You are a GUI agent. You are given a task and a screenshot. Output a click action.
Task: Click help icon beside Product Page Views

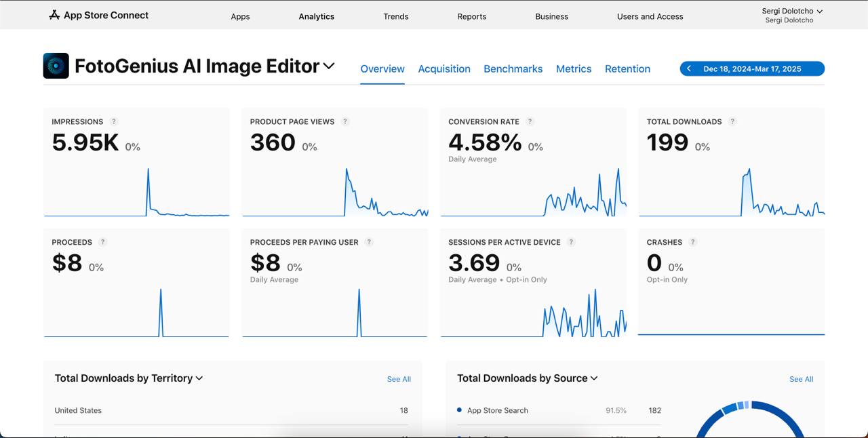(345, 121)
